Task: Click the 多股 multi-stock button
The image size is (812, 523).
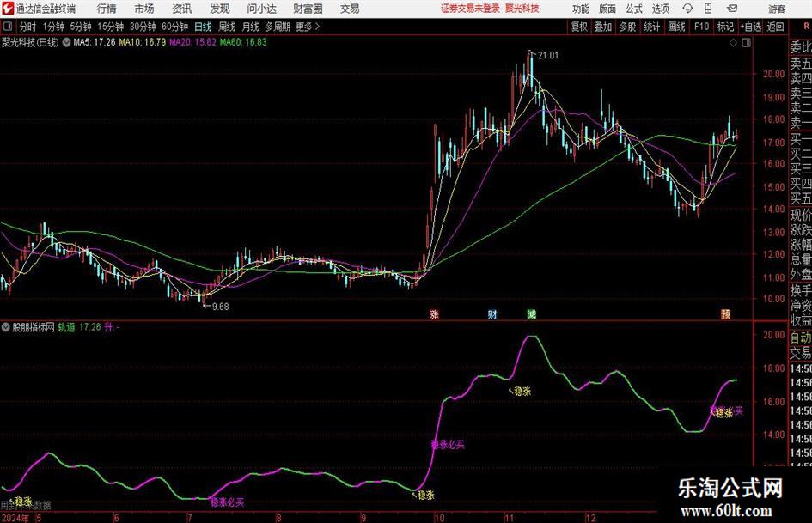Action: pyautogui.click(x=627, y=27)
